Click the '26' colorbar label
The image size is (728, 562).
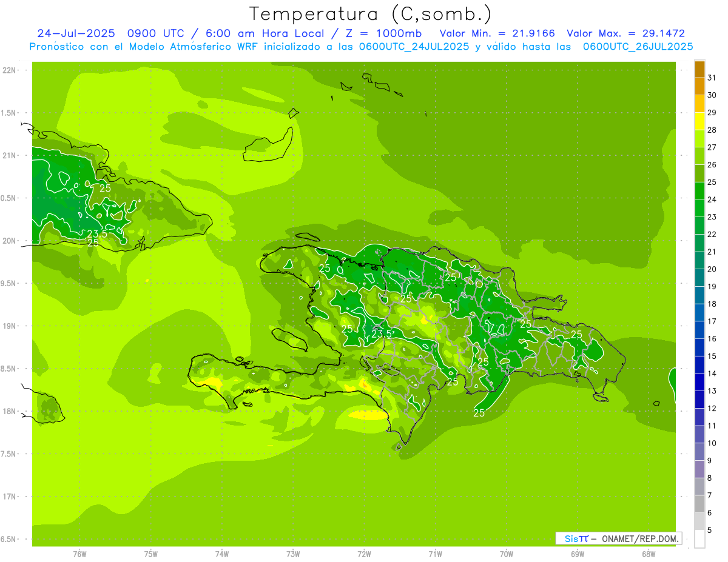tap(712, 164)
